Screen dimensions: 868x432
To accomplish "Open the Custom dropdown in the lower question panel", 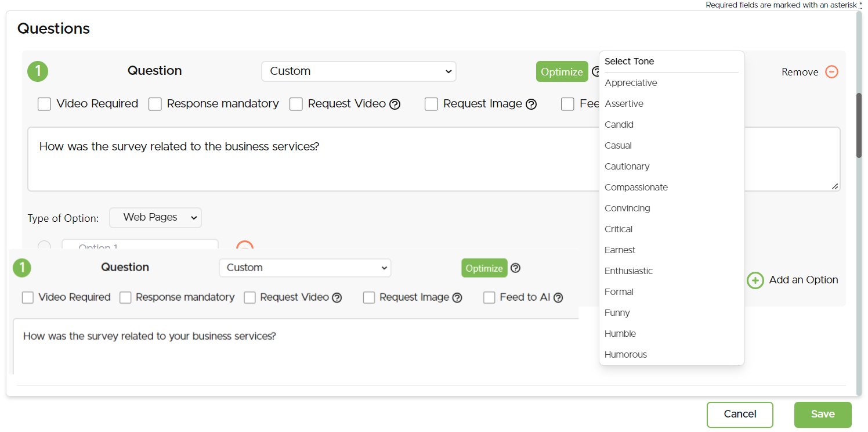I will click(x=305, y=268).
